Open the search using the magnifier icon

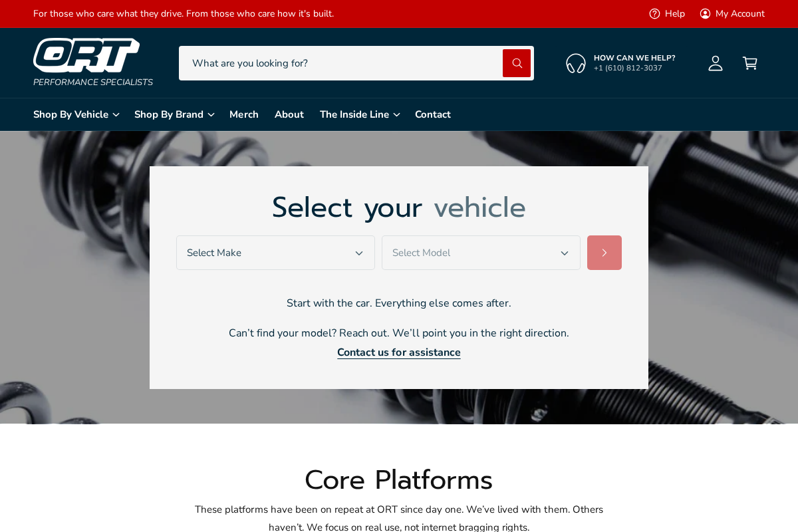516,63
